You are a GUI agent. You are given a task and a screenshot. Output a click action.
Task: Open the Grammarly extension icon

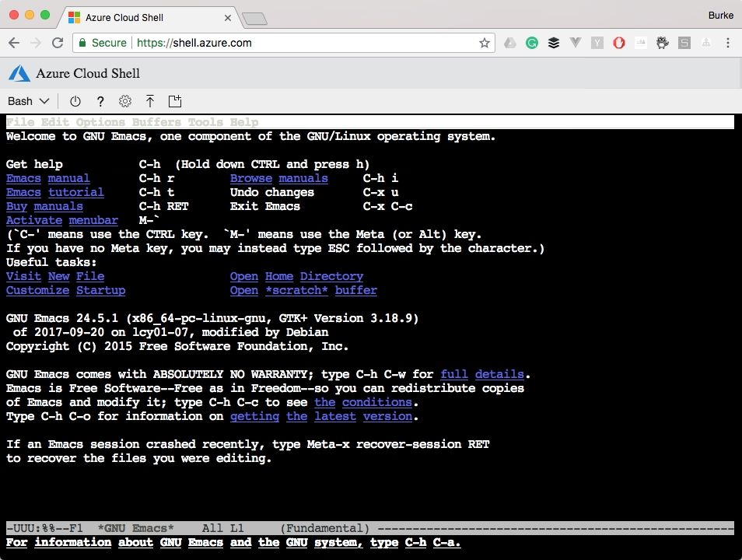pos(532,43)
